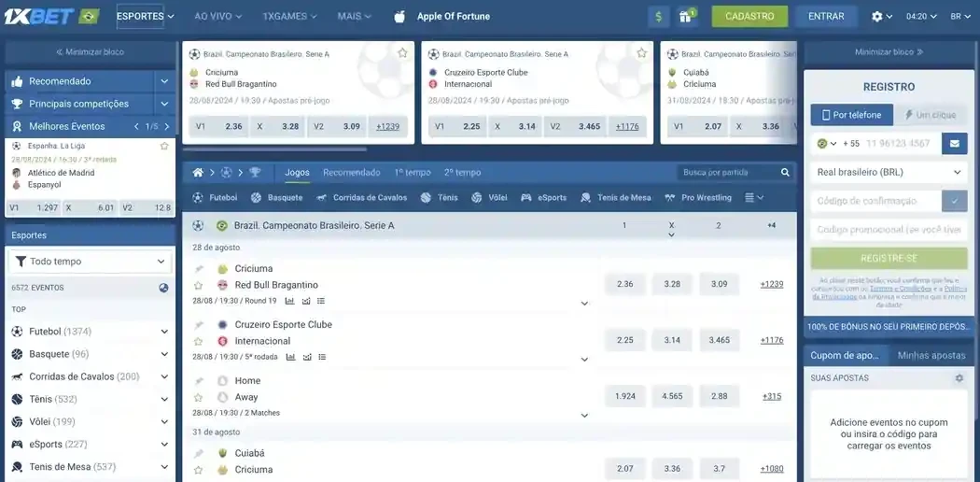Expand the Recomendado section

point(164,81)
